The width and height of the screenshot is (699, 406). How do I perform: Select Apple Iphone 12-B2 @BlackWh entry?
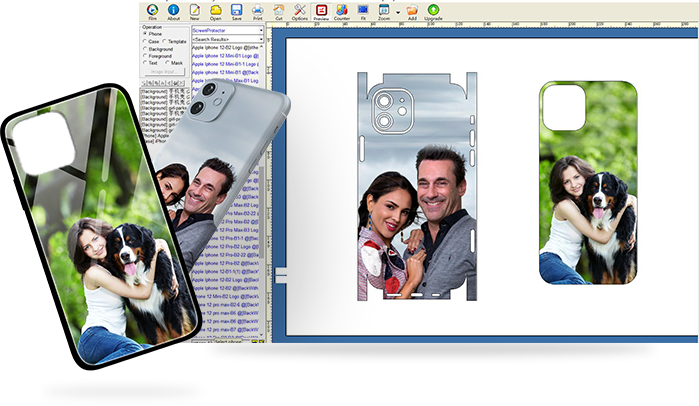tap(226, 288)
